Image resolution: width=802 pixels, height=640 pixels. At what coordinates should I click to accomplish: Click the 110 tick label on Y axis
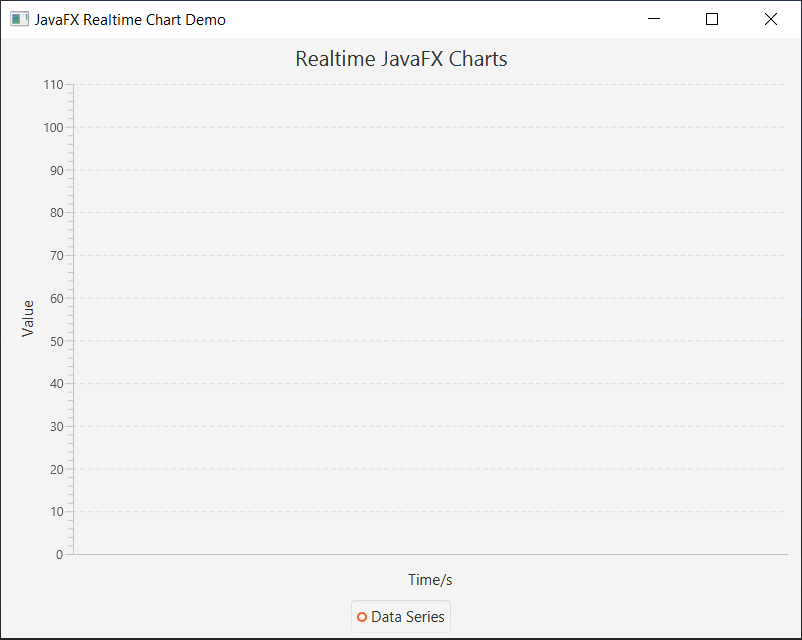(53, 84)
